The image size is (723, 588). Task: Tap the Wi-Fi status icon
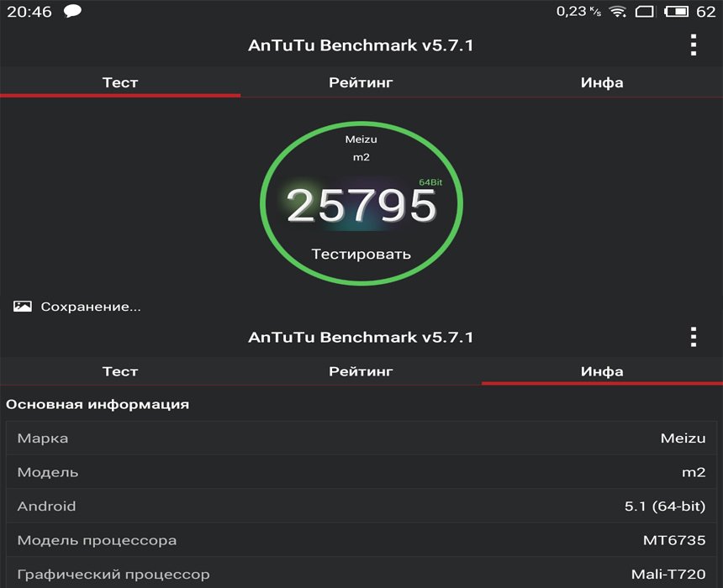pyautogui.click(x=618, y=11)
